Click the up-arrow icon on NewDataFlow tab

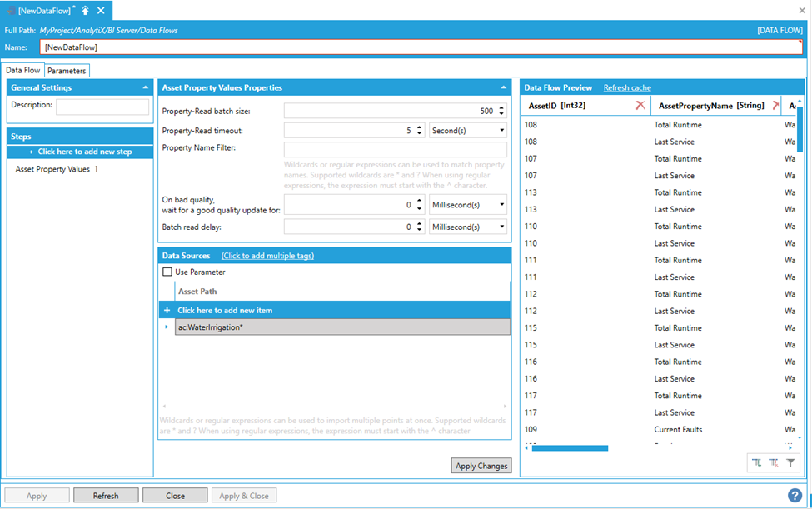85,11
